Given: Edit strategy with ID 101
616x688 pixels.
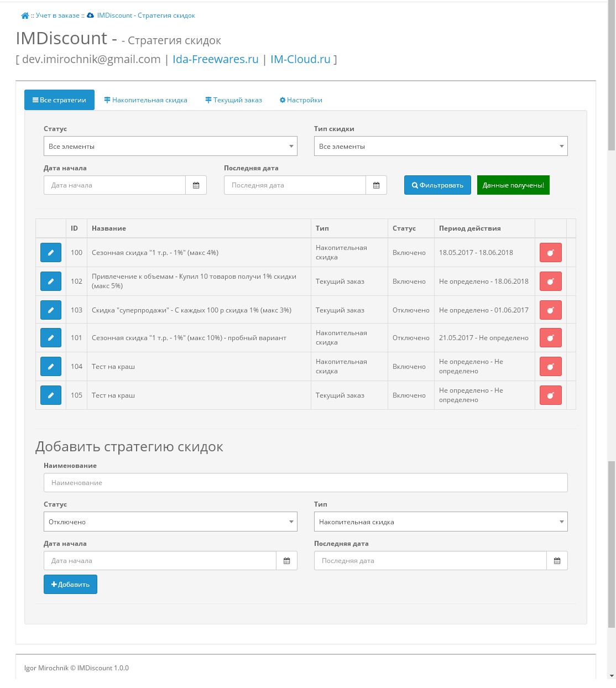Looking at the screenshot, I should tap(51, 338).
